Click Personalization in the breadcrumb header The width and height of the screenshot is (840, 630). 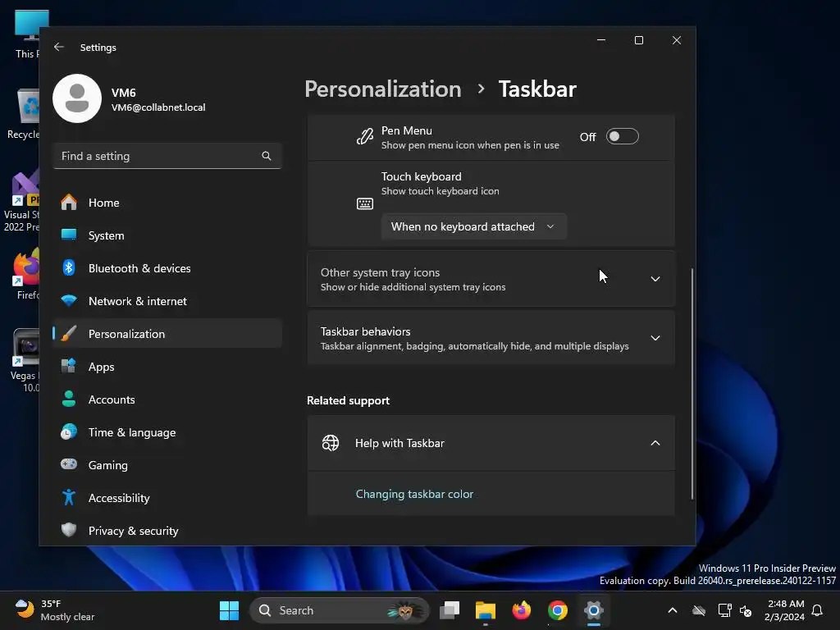pos(382,89)
